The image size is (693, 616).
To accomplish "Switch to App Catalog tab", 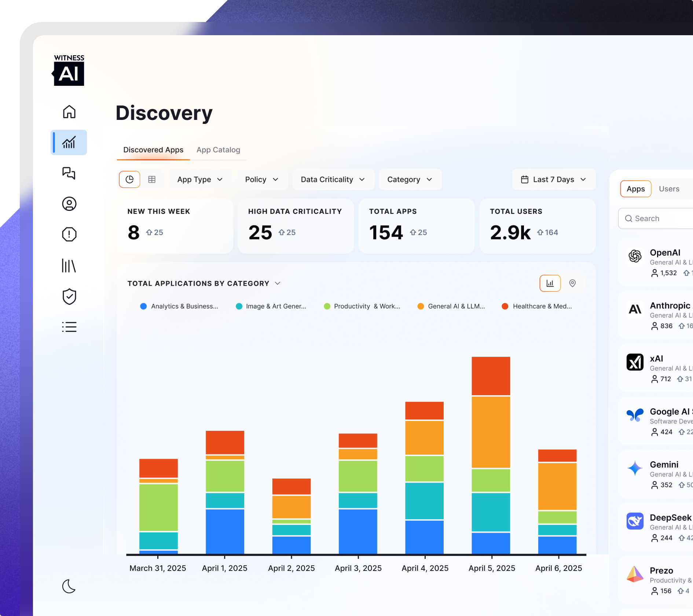I will [218, 150].
